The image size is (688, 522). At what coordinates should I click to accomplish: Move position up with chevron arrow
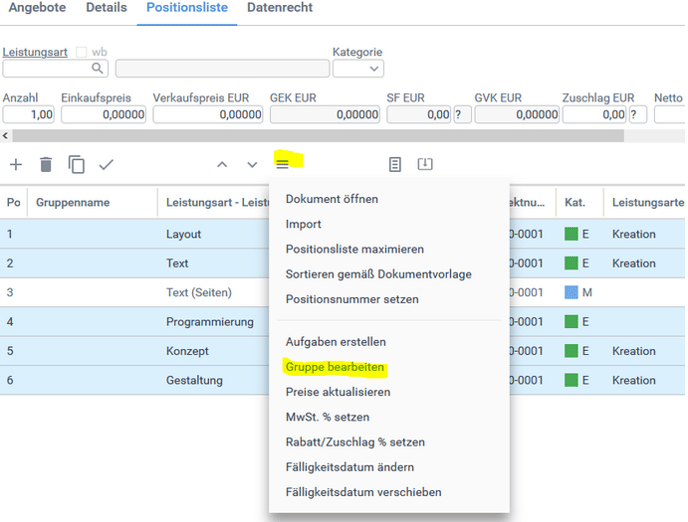(x=222, y=165)
